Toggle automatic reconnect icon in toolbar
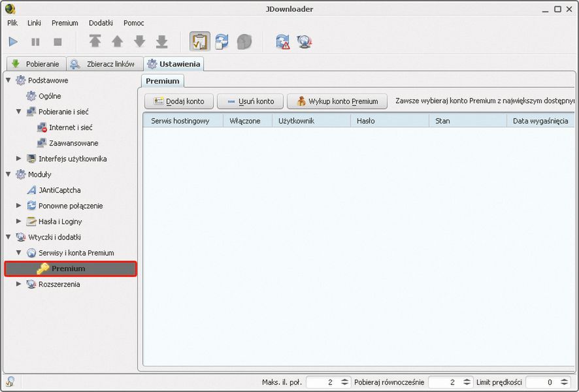 (222, 41)
